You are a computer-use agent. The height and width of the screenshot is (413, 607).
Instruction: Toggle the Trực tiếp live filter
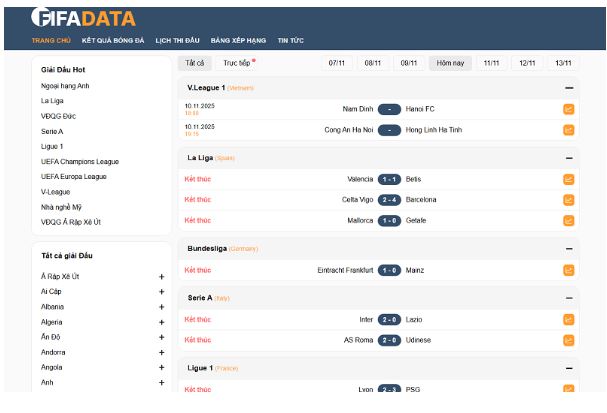click(x=238, y=62)
